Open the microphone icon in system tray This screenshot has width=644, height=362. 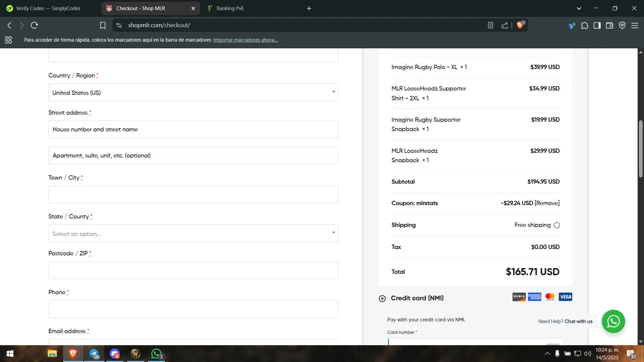click(557, 354)
